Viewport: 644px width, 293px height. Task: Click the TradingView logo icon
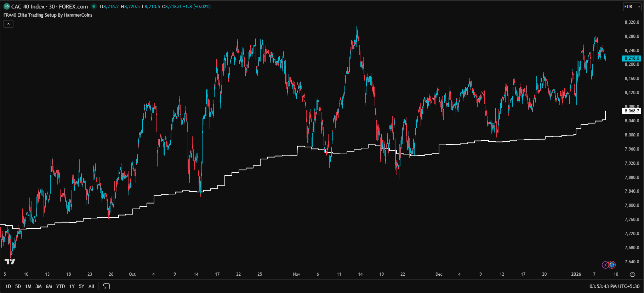pyautogui.click(x=10, y=262)
